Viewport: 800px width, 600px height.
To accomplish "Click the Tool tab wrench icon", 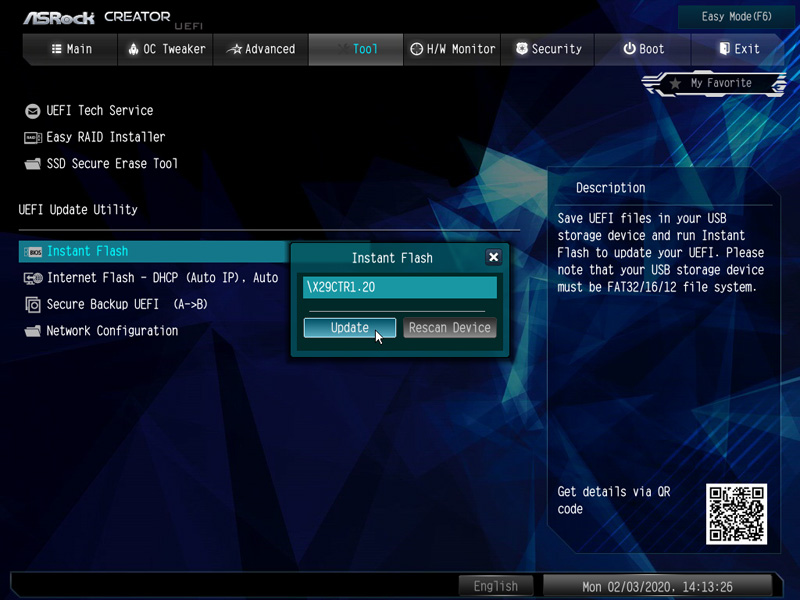I will click(343, 49).
